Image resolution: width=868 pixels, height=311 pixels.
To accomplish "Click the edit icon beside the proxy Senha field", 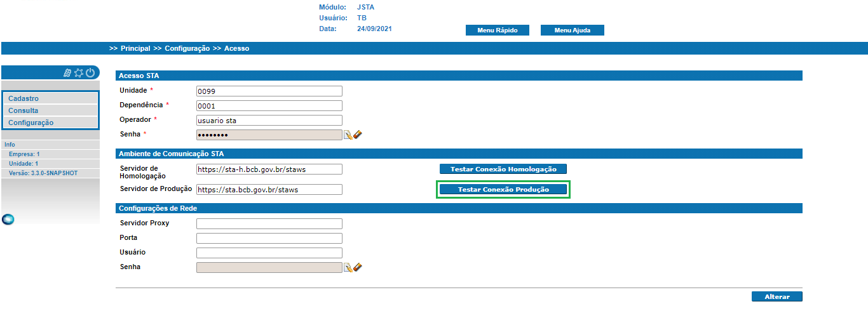I will point(348,268).
